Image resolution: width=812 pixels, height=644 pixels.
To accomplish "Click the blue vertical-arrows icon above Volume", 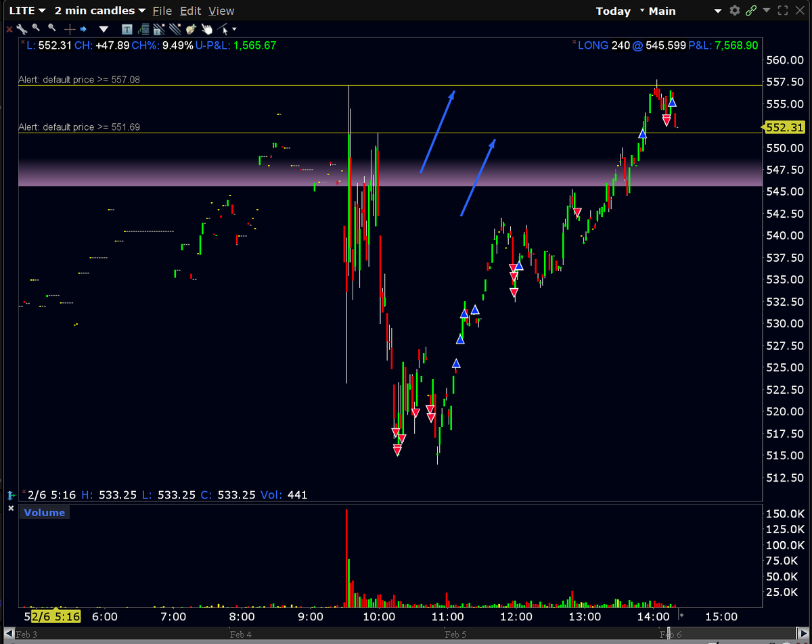I will coord(10,495).
